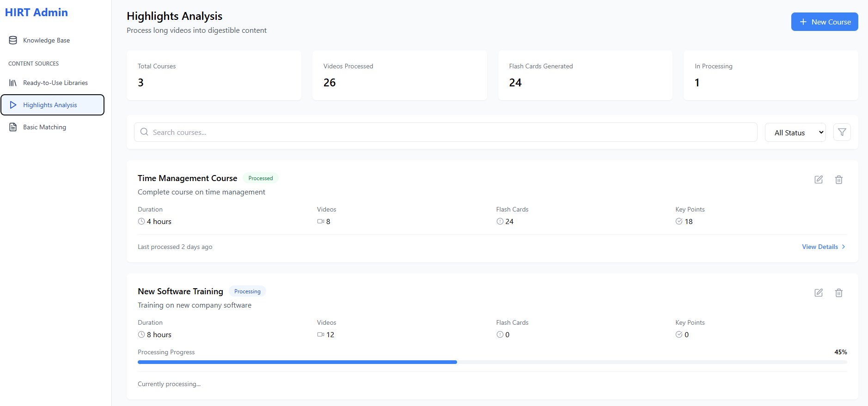The image size is (868, 406).
Task: Click the processing progress bar
Action: click(x=492, y=362)
